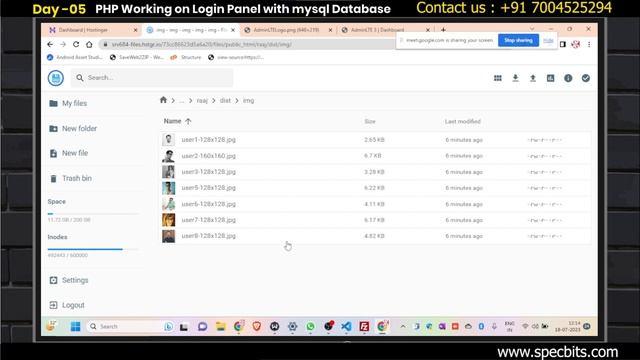
Task: Click the search field in file manager
Action: [x=152, y=78]
